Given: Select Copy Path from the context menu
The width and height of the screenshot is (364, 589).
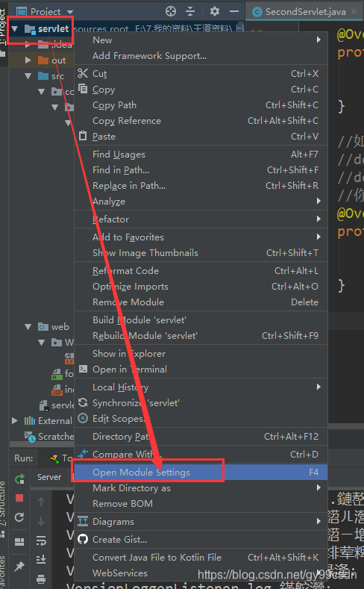Looking at the screenshot, I should coord(201,105).
